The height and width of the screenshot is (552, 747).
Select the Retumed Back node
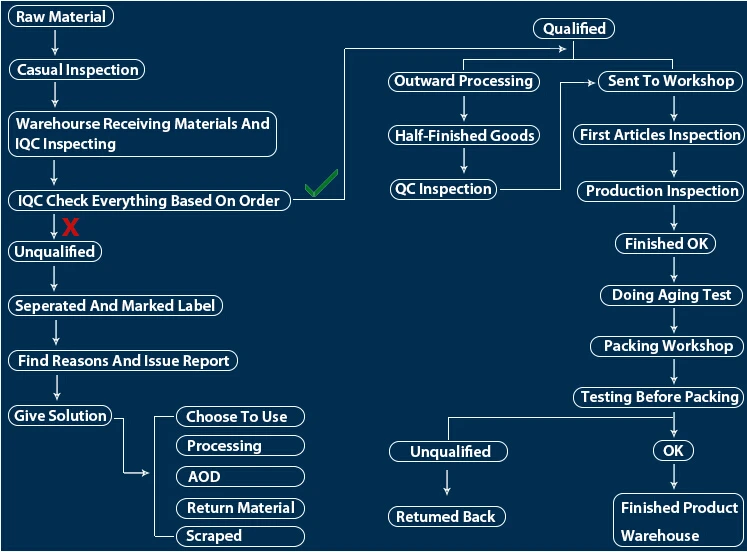point(447,516)
